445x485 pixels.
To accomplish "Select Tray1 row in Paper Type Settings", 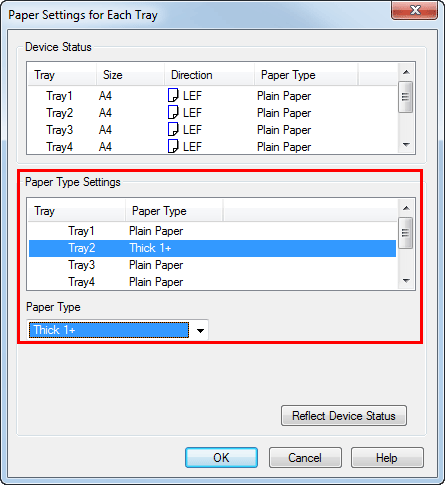I will 212,231.
